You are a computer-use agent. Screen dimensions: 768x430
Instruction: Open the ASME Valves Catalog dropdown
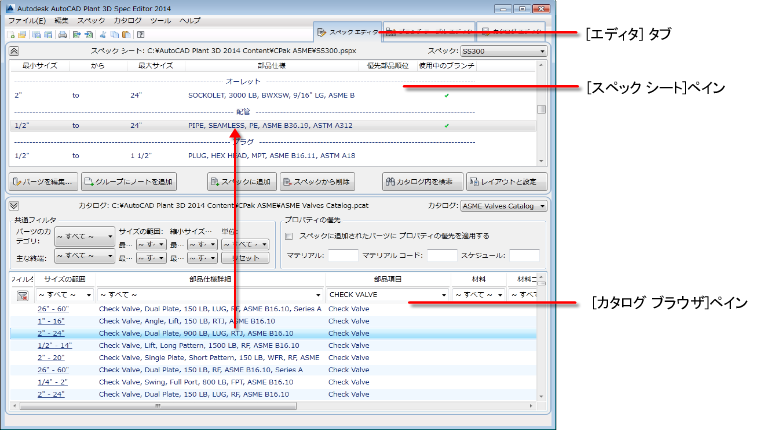click(x=504, y=206)
